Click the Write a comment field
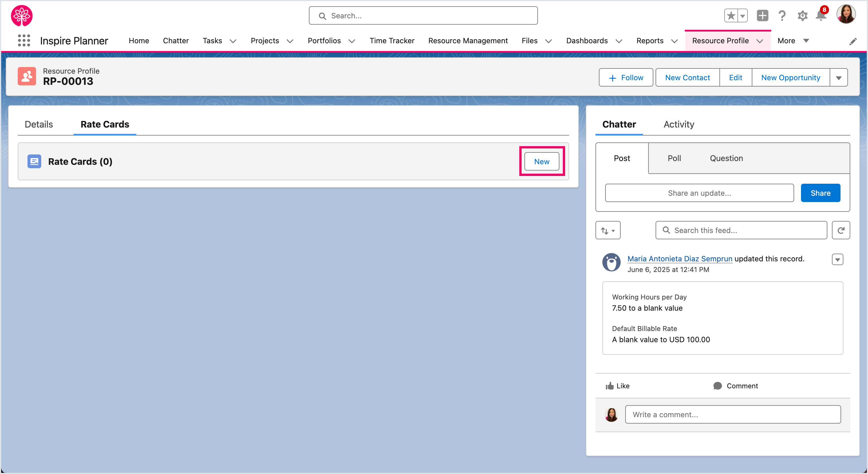The image size is (868, 474). click(x=733, y=414)
